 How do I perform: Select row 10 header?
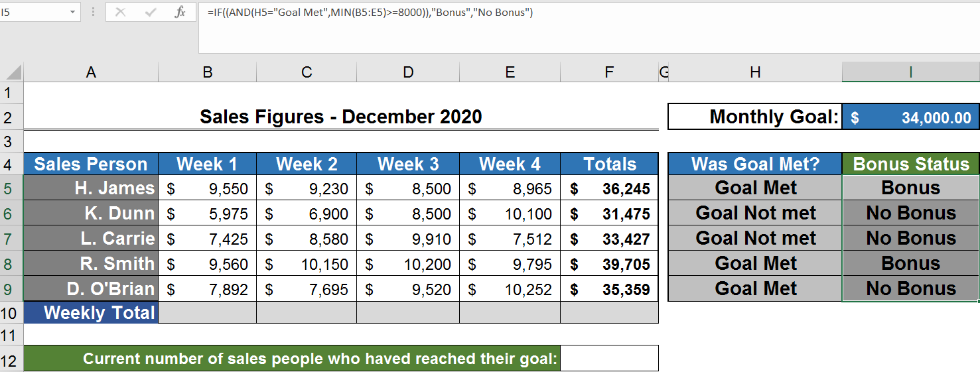[11, 313]
